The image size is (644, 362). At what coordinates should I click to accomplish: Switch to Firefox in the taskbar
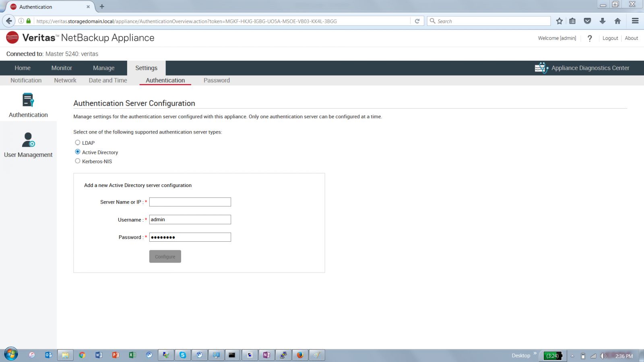300,355
